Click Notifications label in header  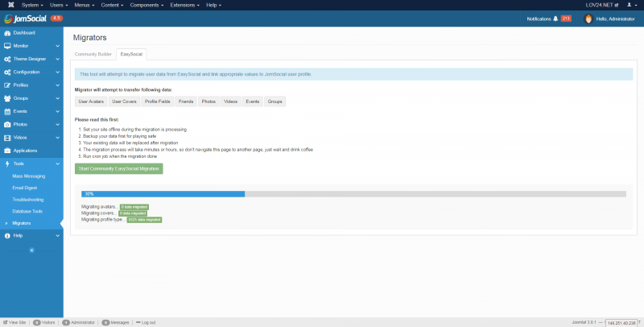tap(539, 19)
